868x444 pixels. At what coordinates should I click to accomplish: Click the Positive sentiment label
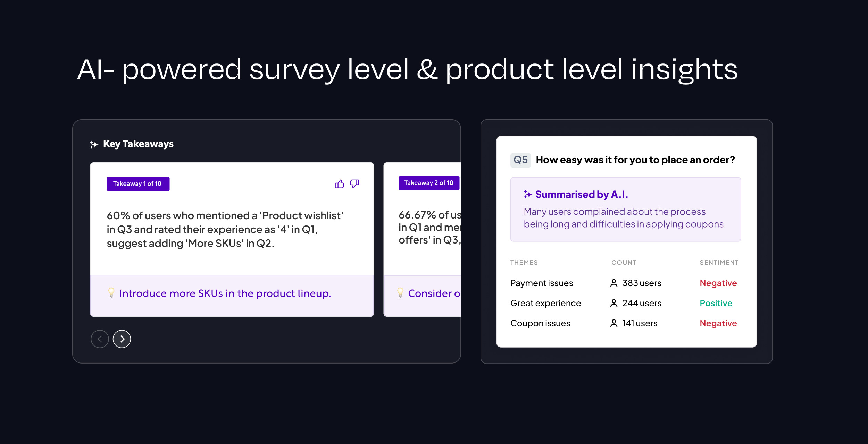point(716,304)
